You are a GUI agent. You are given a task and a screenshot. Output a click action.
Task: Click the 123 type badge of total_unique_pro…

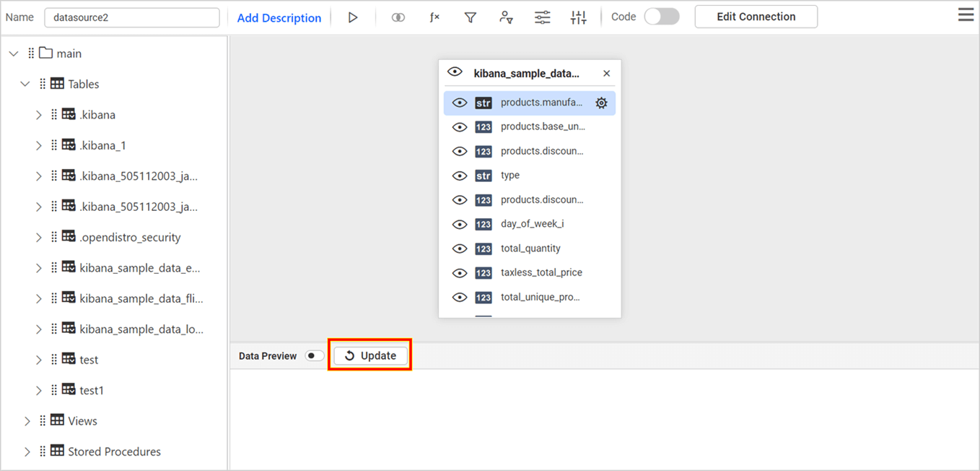(x=484, y=298)
